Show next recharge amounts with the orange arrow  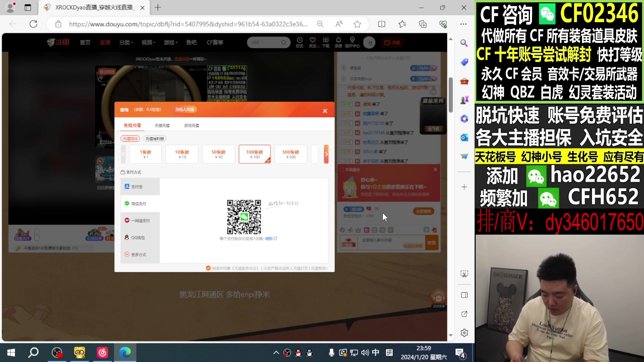(326, 154)
